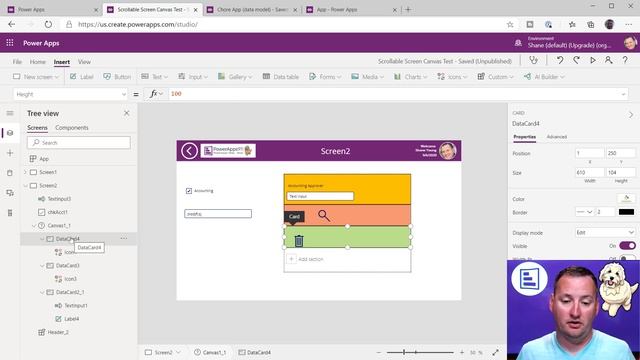Switch to the Chore App browser tab
Screen dimensions: 640x360
[252, 9]
